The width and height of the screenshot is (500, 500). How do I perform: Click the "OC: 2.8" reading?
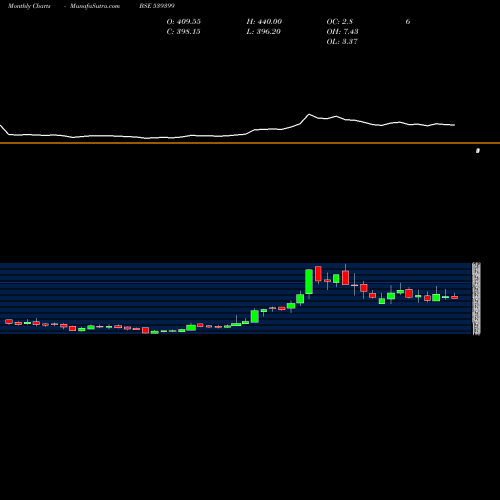[339, 22]
